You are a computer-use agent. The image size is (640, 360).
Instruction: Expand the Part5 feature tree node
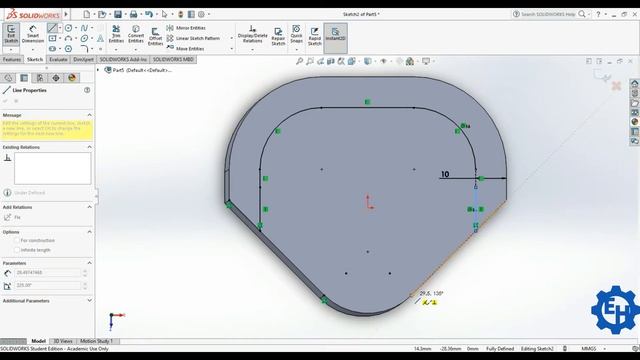point(98,70)
